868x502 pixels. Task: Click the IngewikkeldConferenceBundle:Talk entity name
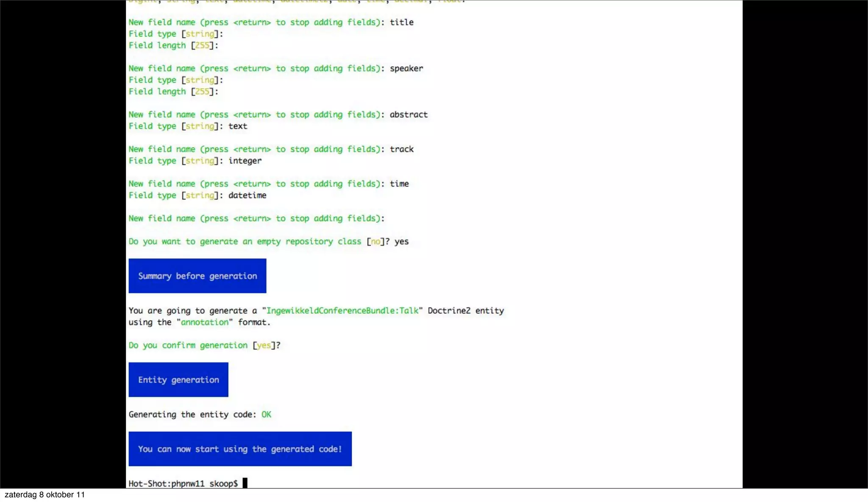pyautogui.click(x=342, y=310)
